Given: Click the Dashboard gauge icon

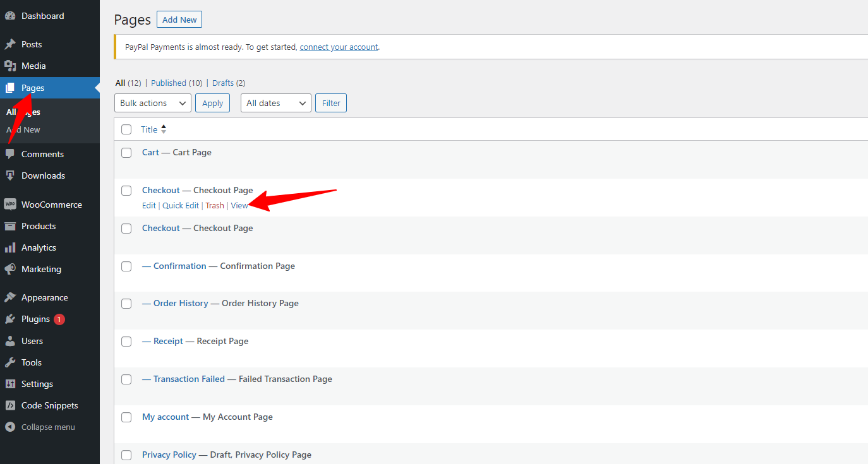Looking at the screenshot, I should click(x=10, y=16).
